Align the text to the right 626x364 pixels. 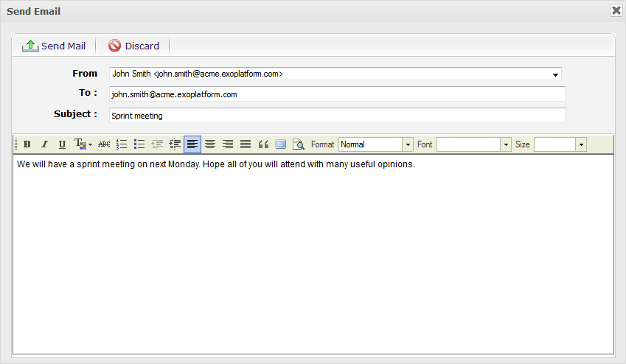228,144
